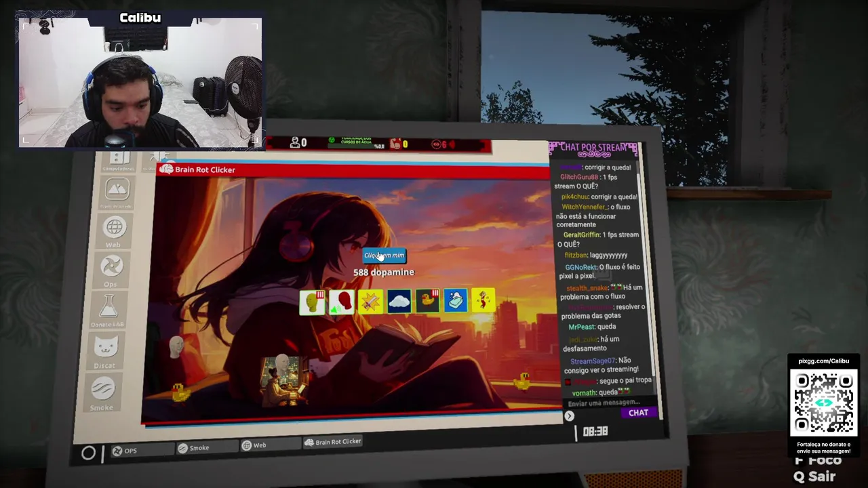Click the 'Q Sair' key hint
This screenshot has height=488, width=868.
(814, 476)
